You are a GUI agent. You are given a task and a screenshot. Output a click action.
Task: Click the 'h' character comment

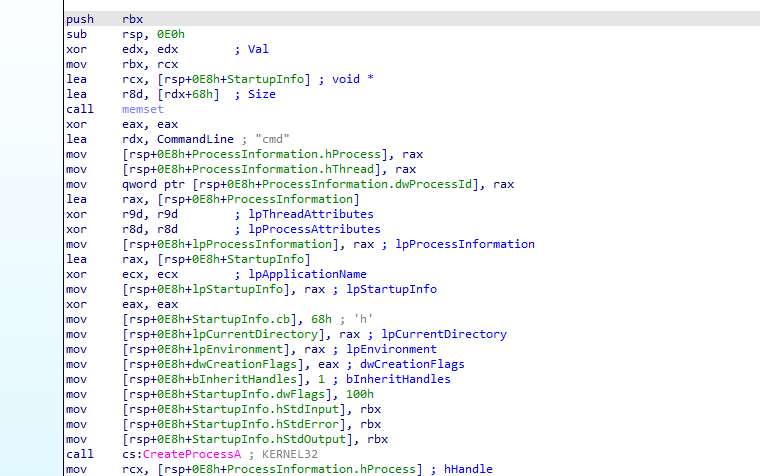pyautogui.click(x=363, y=319)
